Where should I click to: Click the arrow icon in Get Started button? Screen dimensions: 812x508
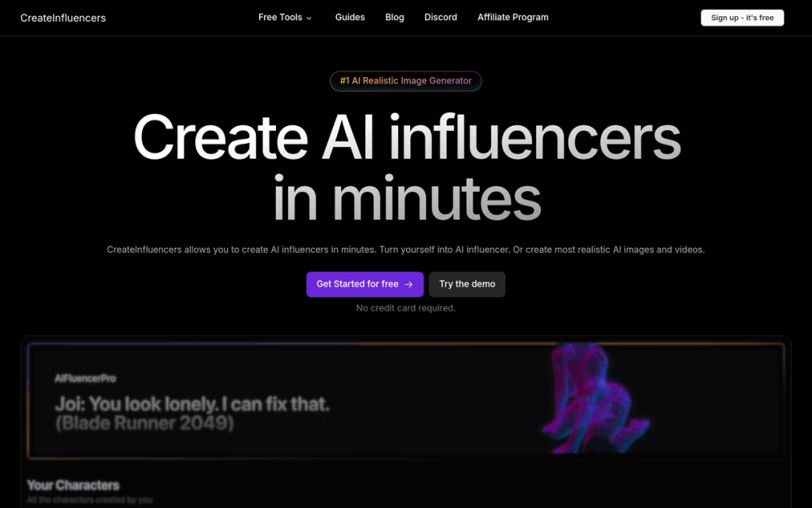coord(408,284)
